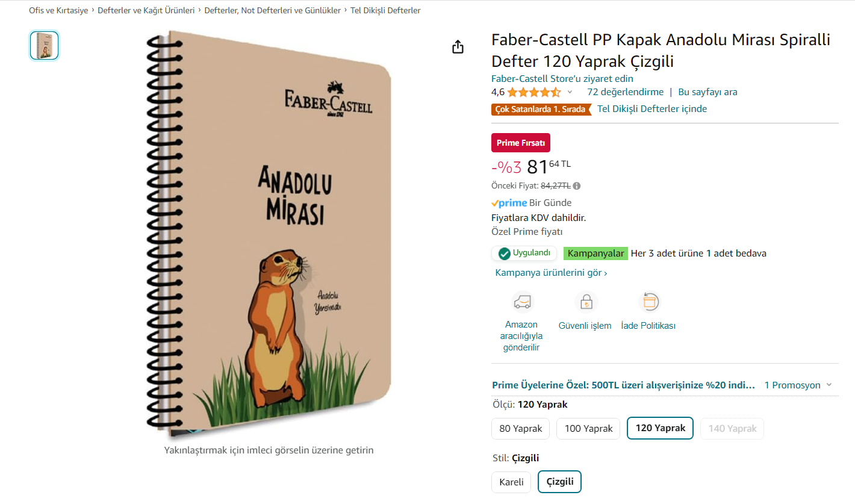The height and width of the screenshot is (504, 855).
Task: Click the share icon above the product image
Action: (458, 47)
